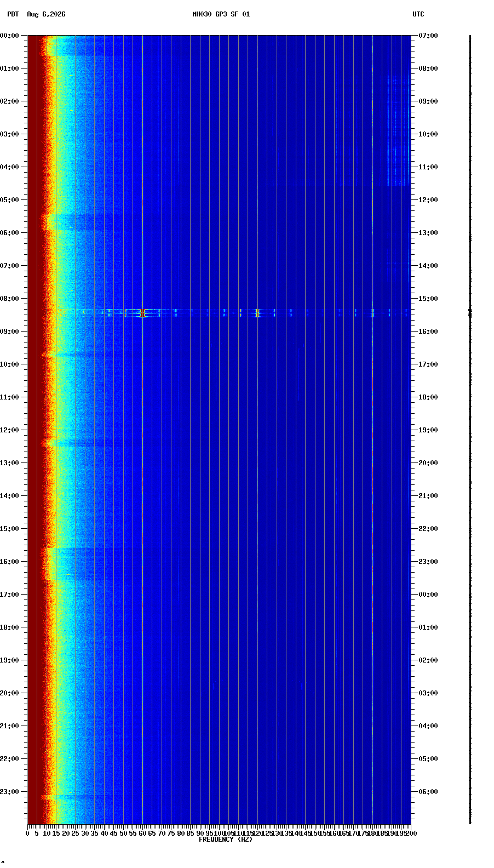Viewport: 494px width, 868px height.
Task: Click the 00:00 UTC time label
Action: [x=428, y=595]
